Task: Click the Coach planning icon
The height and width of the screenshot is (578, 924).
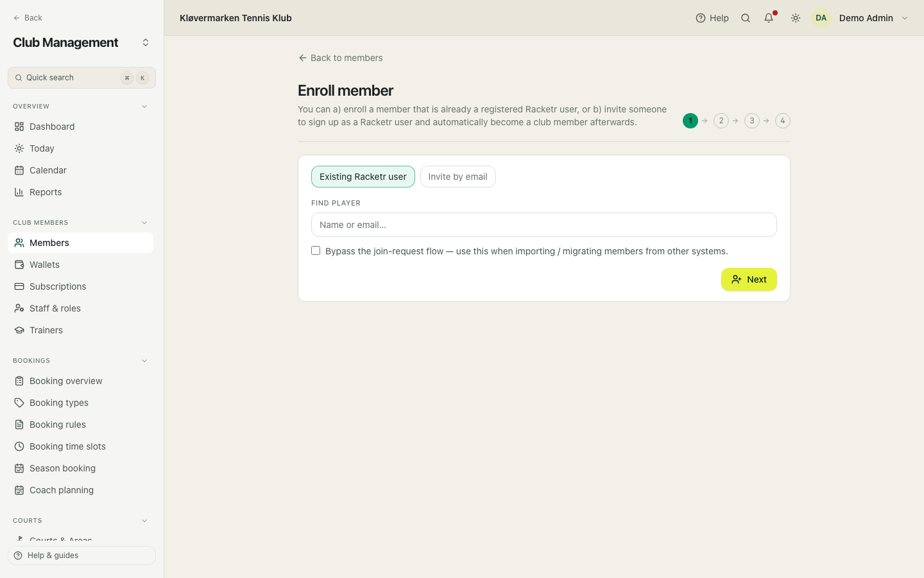Action: (19, 490)
